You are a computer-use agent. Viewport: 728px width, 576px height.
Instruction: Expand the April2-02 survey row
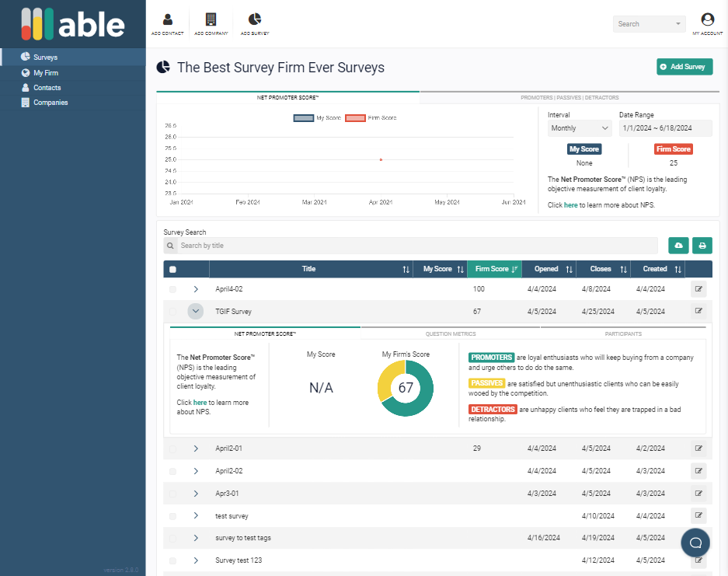point(196,471)
